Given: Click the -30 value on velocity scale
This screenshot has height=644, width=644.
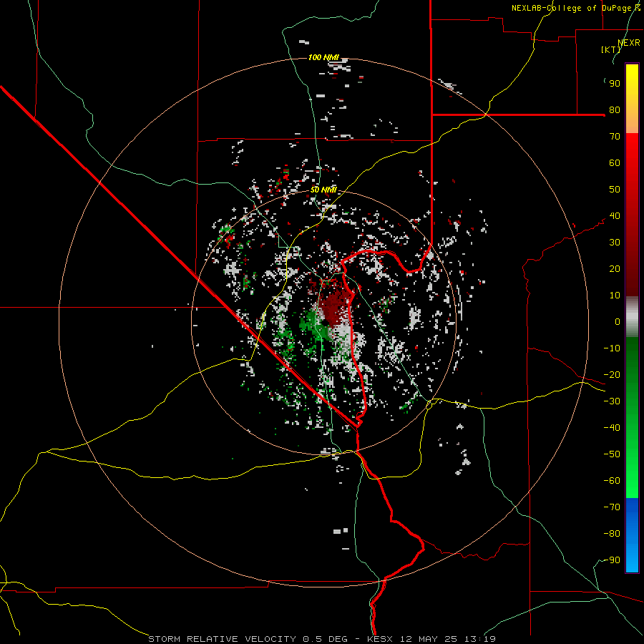Looking at the screenshot, I should 612,401.
